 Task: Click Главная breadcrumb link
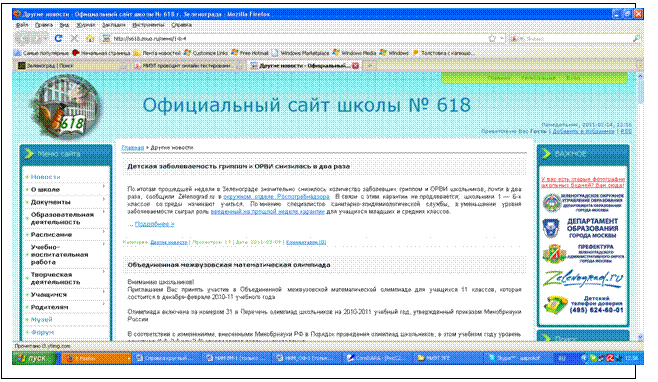[133, 148]
